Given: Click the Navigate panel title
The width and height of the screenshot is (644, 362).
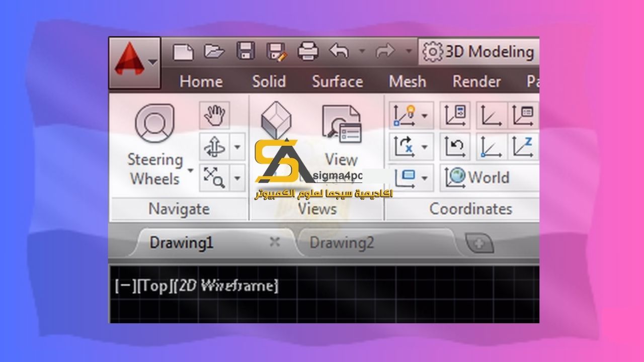Looking at the screenshot, I should [179, 209].
